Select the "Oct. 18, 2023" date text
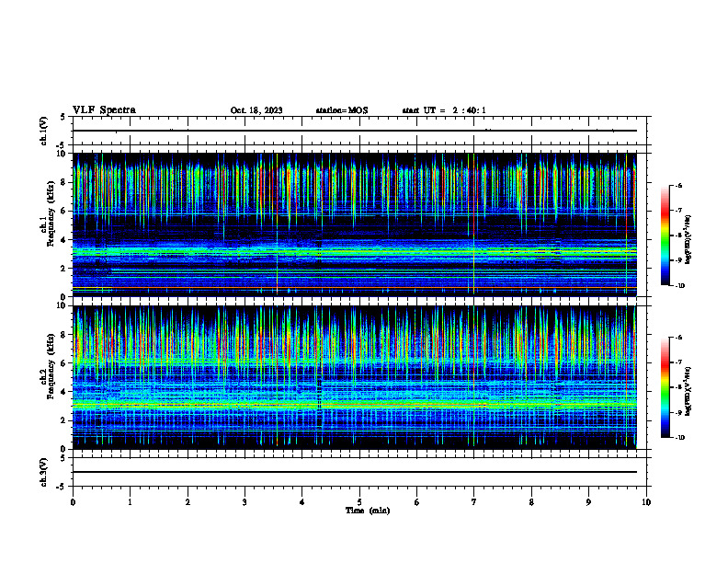Viewport: 728px width, 563px height. click(256, 110)
